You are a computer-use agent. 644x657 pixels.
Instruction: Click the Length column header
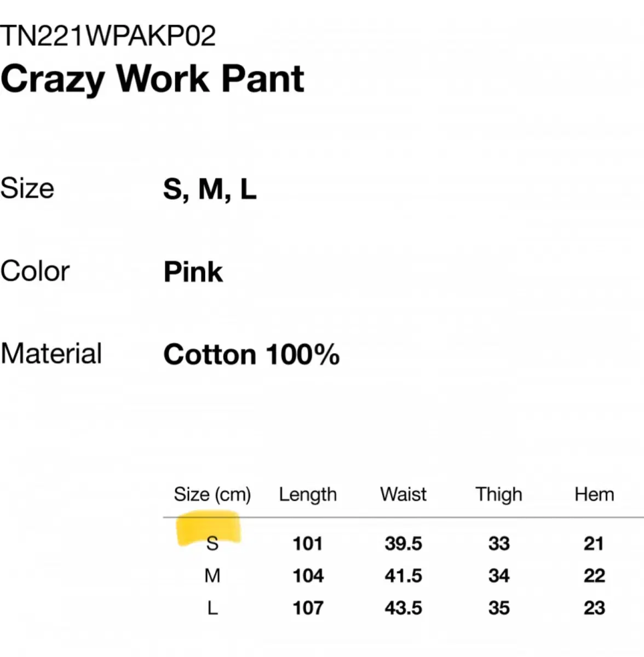[x=308, y=494]
